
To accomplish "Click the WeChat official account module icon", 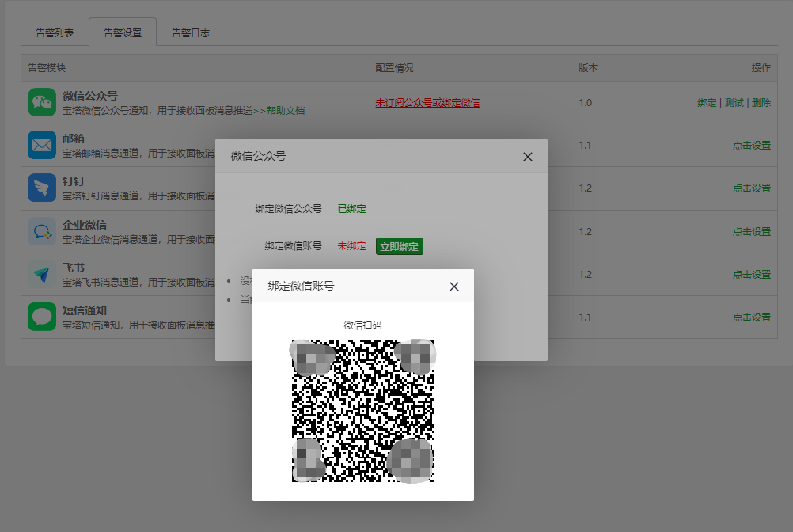I will coord(42,102).
